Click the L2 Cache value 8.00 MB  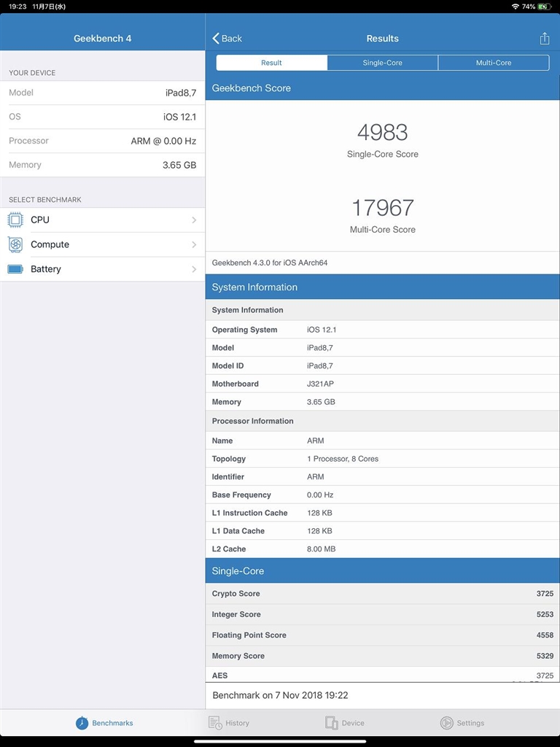coord(321,549)
